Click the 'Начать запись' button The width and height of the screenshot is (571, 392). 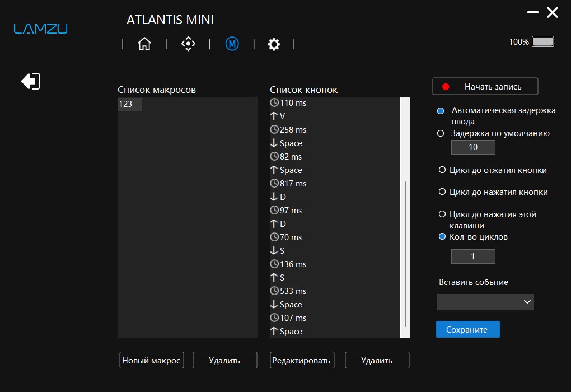click(x=485, y=86)
